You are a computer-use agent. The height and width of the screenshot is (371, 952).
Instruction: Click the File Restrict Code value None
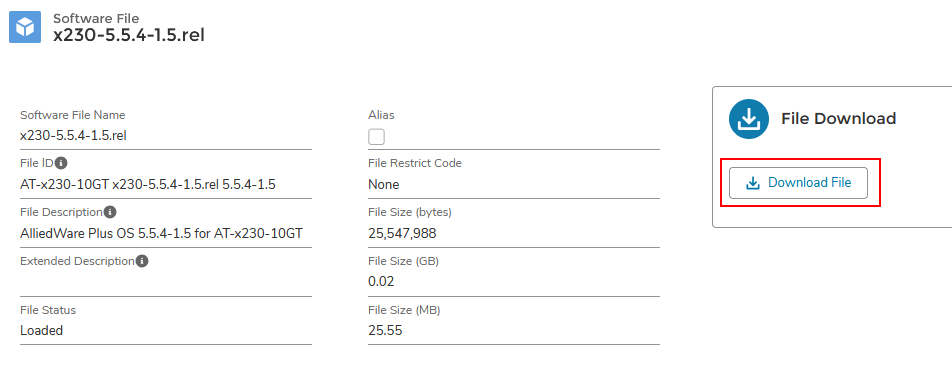384,185
